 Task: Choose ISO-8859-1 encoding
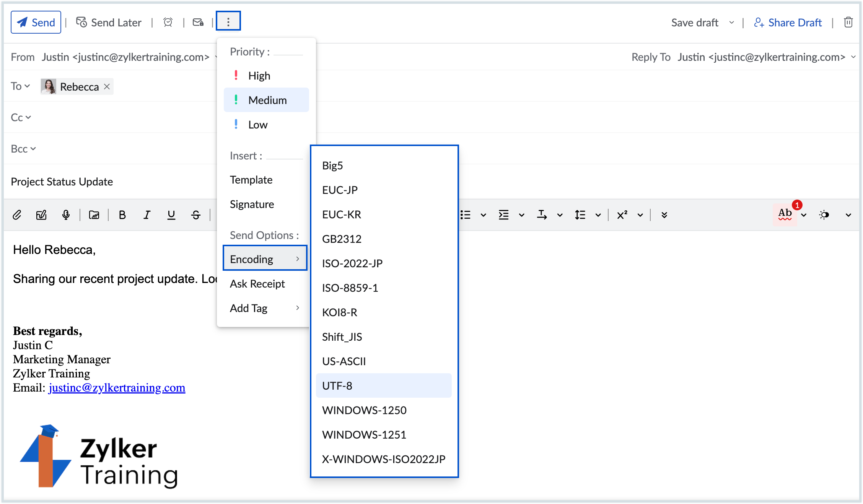350,288
